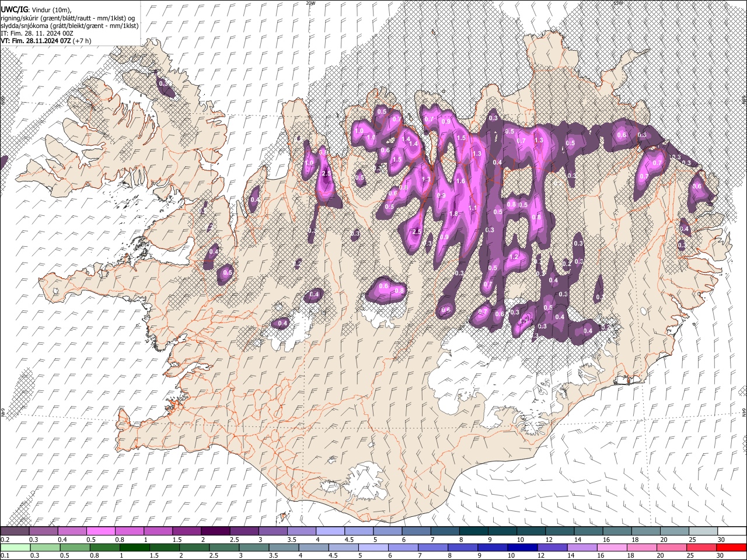Click the '1.2' precipitation value on the map
The width and height of the screenshot is (747, 560).
[514, 257]
